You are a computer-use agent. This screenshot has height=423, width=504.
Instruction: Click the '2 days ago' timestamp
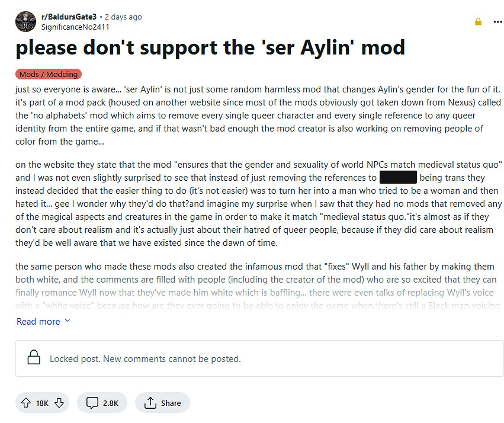pyautogui.click(x=123, y=17)
